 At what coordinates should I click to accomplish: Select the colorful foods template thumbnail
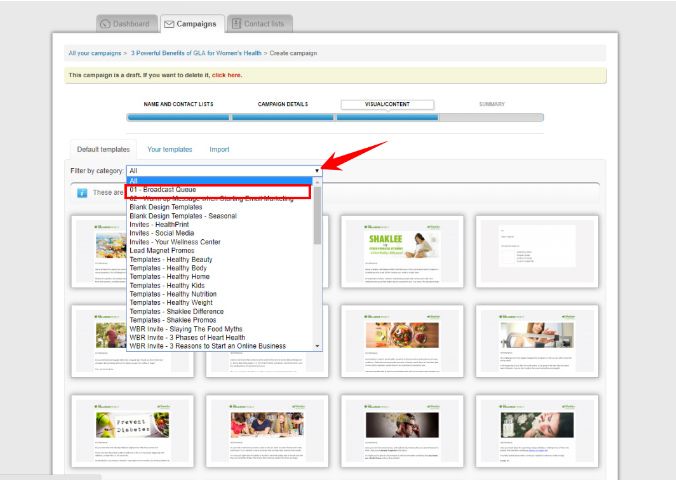pos(99,251)
